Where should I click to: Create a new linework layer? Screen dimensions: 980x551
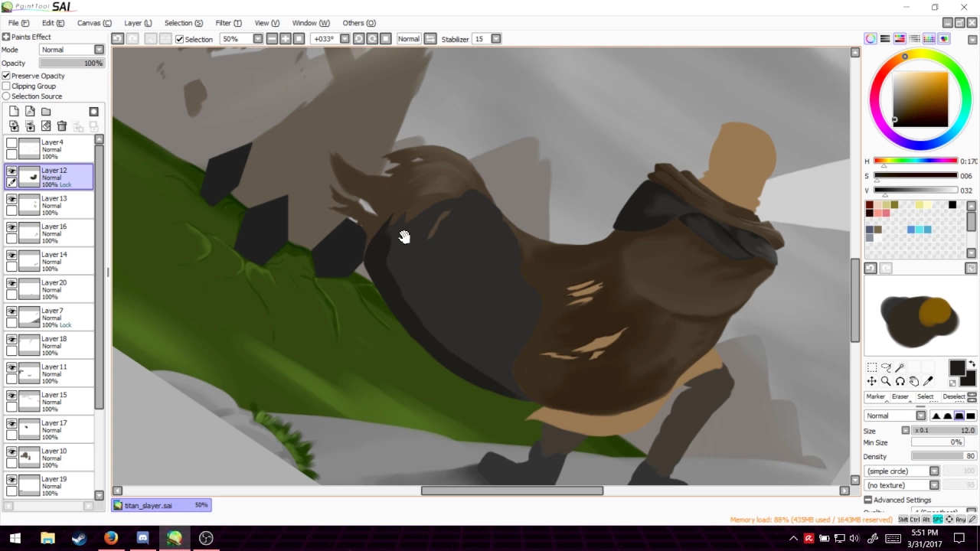(30, 112)
